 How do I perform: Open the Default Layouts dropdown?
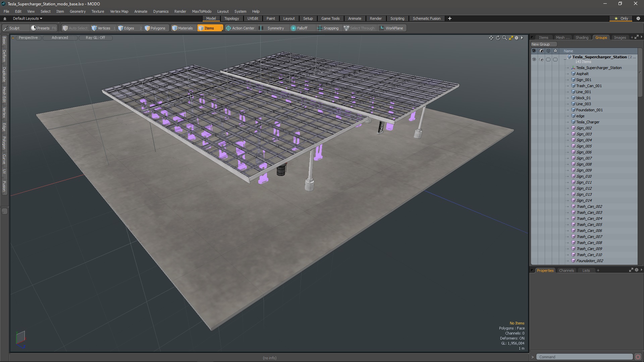click(28, 18)
